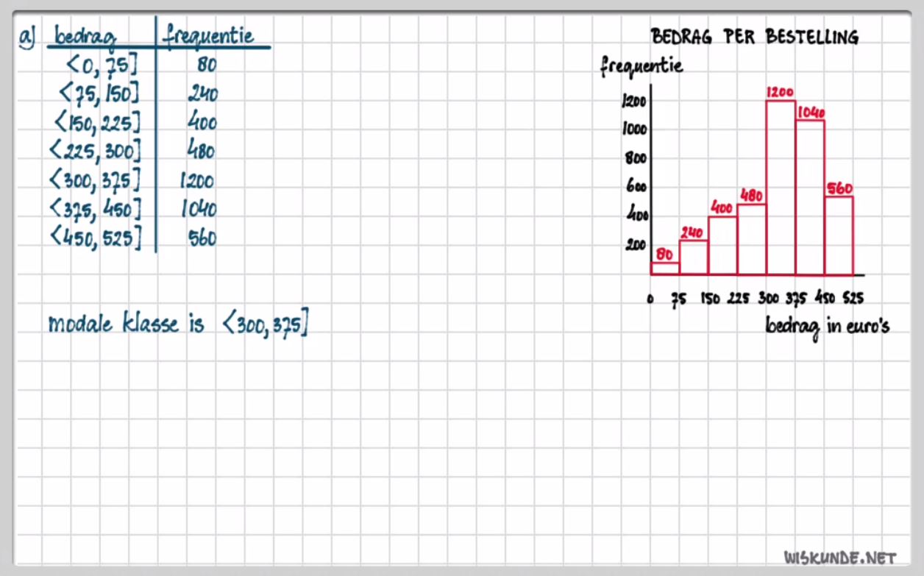924x576 pixels.
Task: Click the 600 tick on the frequency axis
Action: coord(636,187)
